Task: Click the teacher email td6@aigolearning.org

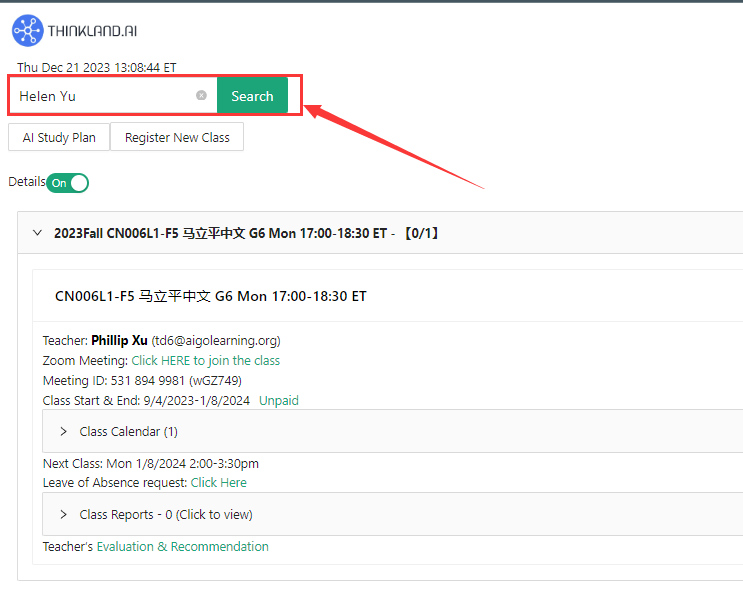Action: coord(215,340)
